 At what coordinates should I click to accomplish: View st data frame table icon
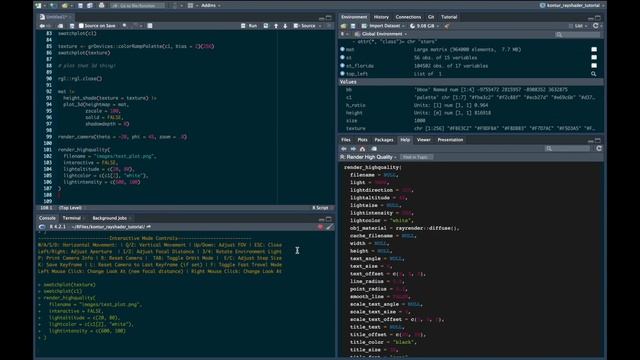point(594,58)
